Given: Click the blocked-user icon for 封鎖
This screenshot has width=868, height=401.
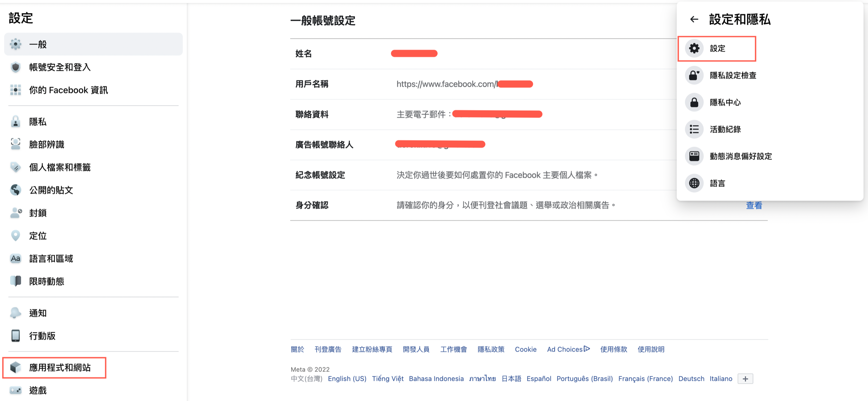Looking at the screenshot, I should click(x=16, y=213).
